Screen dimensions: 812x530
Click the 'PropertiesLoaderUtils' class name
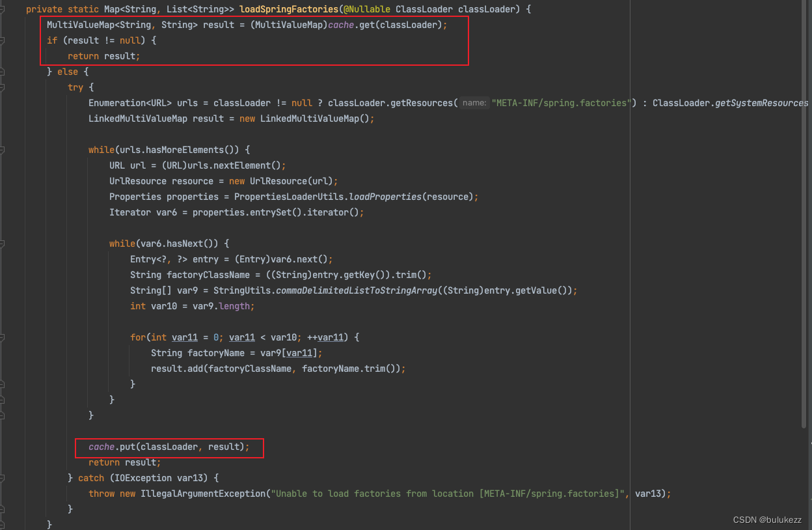click(289, 197)
